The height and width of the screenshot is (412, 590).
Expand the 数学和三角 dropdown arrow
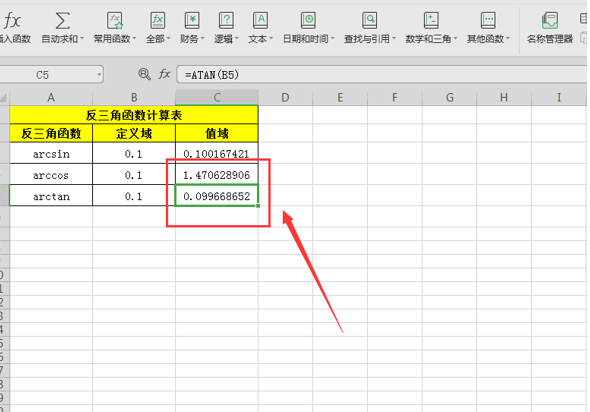(x=455, y=38)
